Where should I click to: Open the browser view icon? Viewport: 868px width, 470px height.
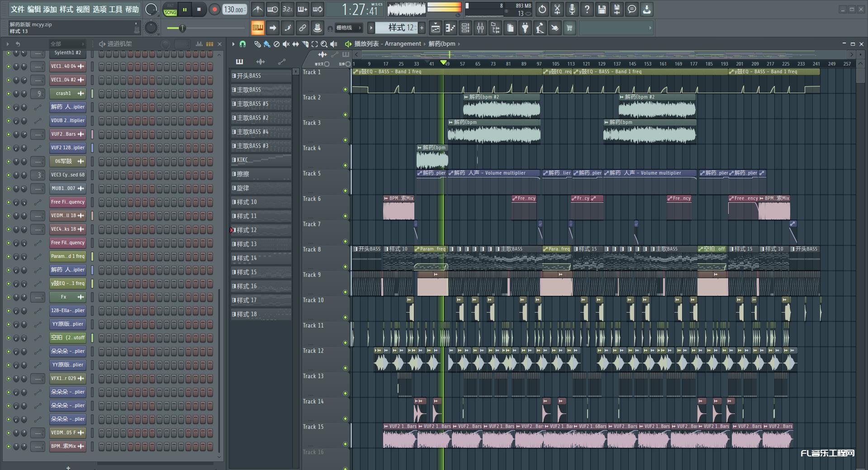click(x=495, y=28)
